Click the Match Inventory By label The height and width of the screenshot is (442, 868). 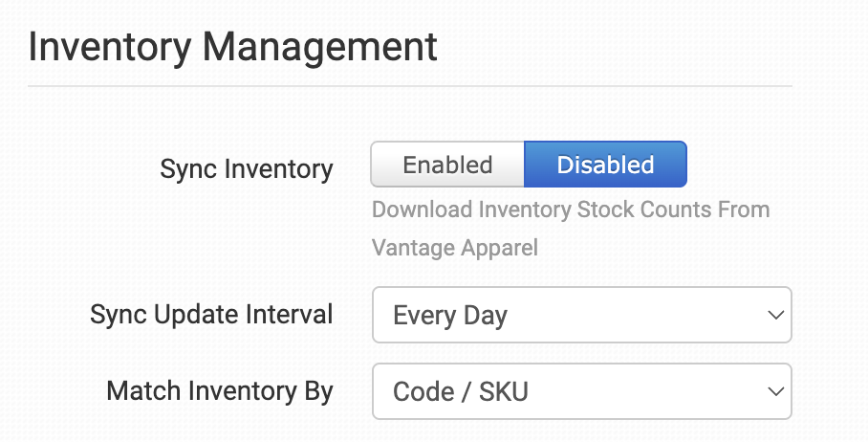[220, 391]
